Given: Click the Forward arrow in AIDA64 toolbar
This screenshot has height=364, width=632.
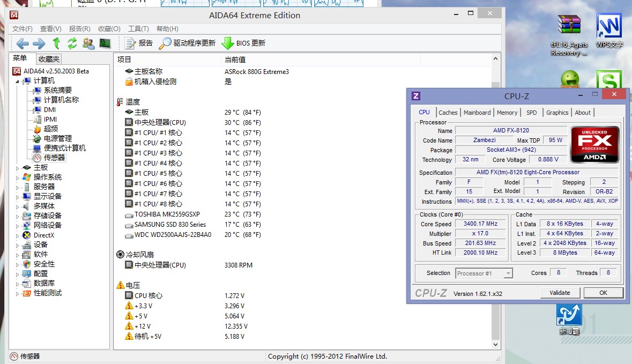Looking at the screenshot, I should coord(39,43).
